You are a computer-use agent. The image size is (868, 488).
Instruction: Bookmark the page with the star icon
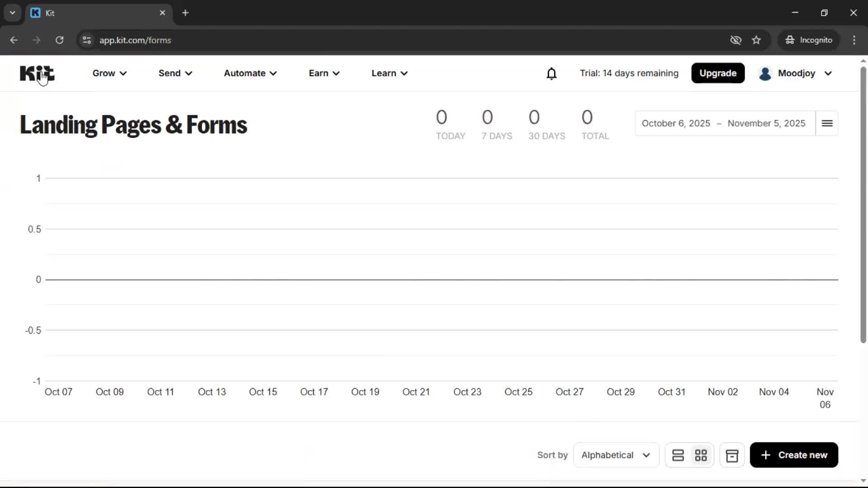757,40
